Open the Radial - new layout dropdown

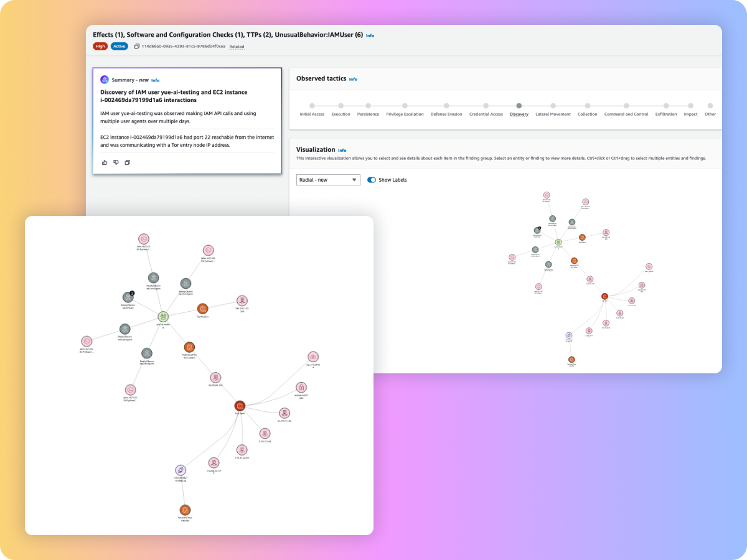pyautogui.click(x=328, y=180)
